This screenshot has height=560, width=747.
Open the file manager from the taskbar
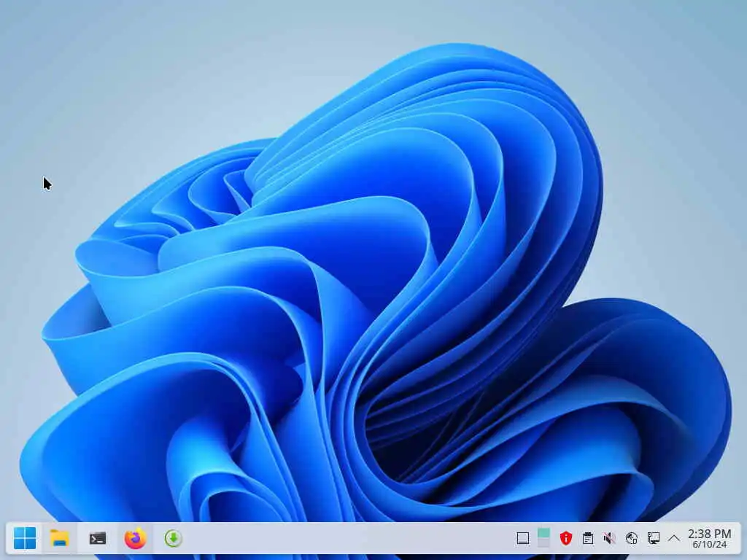(x=60, y=538)
